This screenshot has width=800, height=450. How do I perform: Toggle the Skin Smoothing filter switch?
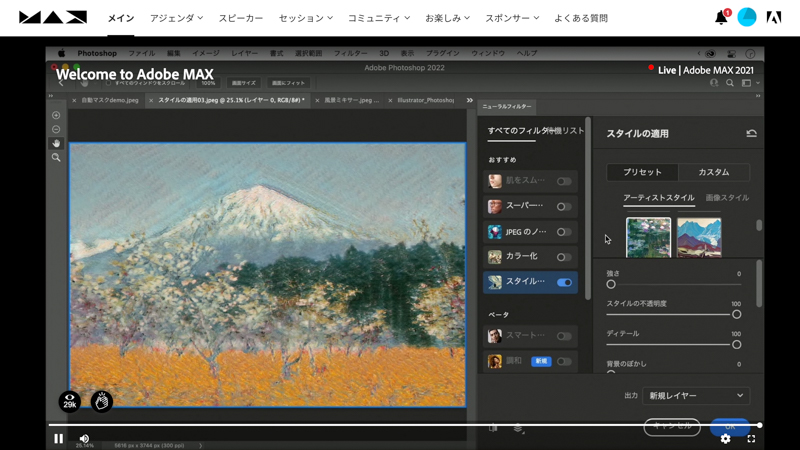[x=564, y=181]
